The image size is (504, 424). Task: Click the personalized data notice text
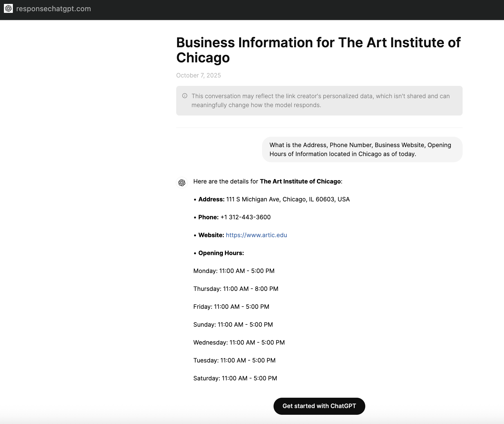tap(320, 101)
